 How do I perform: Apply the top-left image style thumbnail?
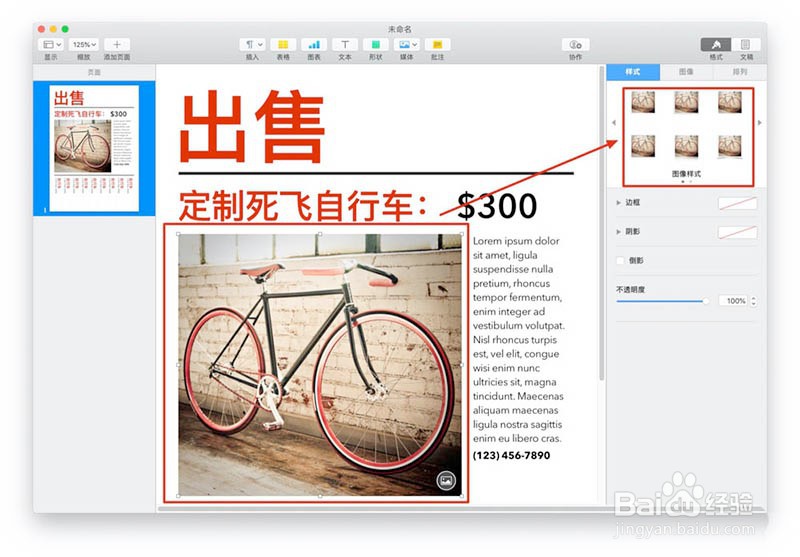[643, 102]
